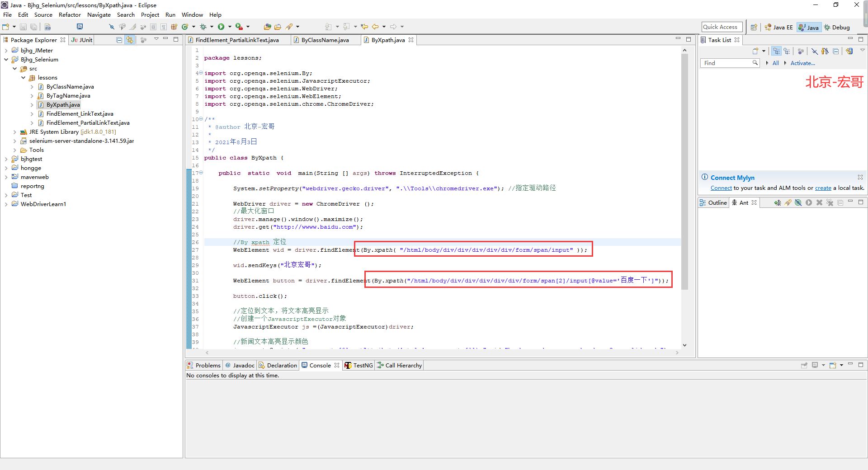Viewport: 868px width, 470px height.
Task: Click the New file toolbar icon
Action: (5, 27)
